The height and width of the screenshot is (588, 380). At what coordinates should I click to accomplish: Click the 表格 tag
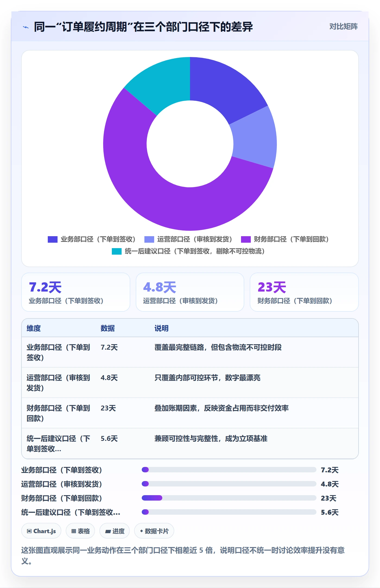[80, 531]
